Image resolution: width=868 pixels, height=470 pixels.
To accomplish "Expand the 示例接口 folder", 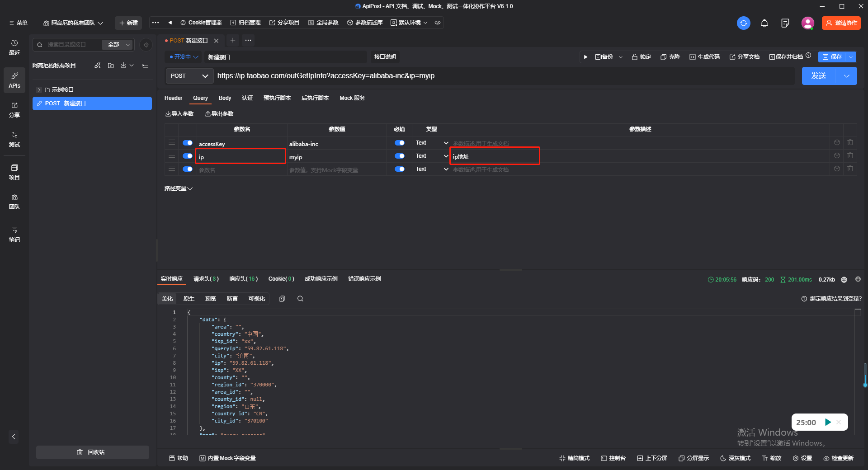I will point(39,90).
